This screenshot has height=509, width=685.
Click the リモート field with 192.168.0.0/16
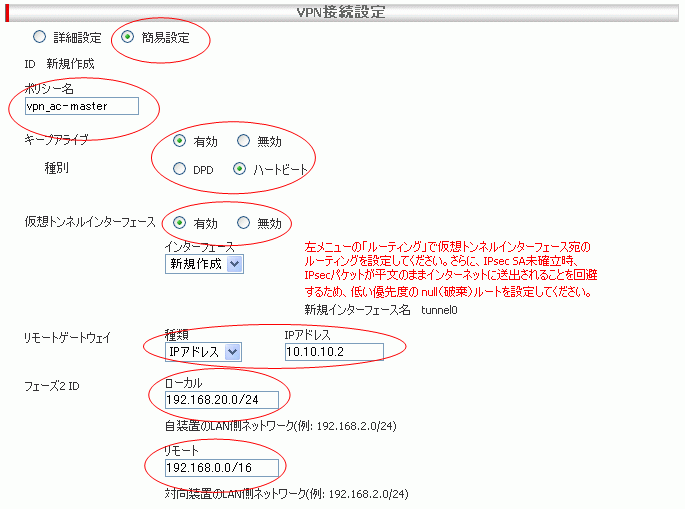click(x=221, y=468)
